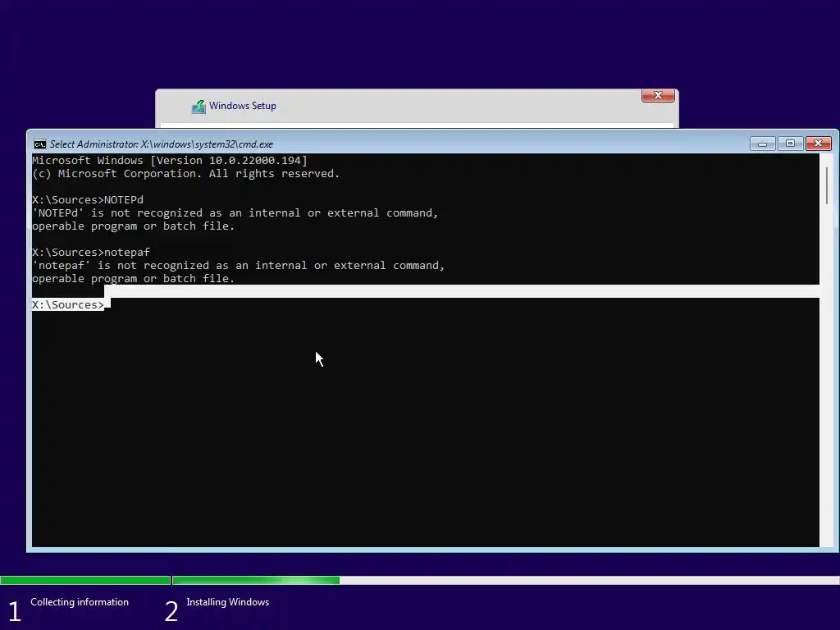Click the 'X:\Sources>notepaf' command line

(x=91, y=253)
